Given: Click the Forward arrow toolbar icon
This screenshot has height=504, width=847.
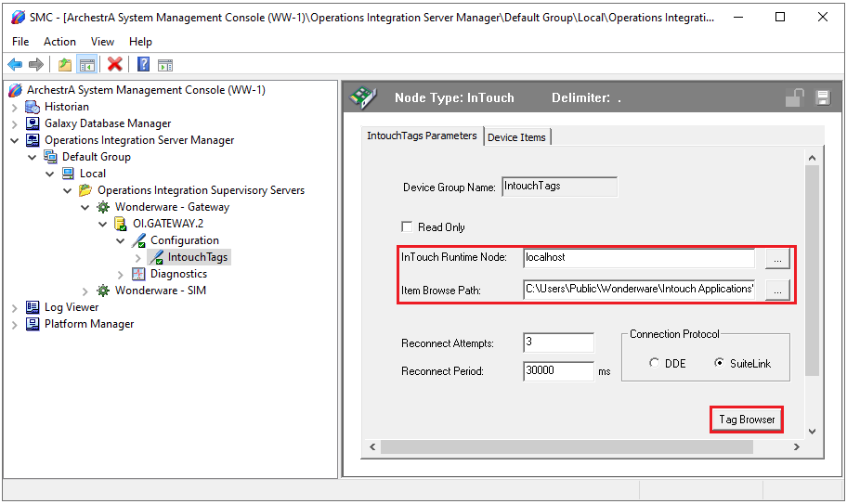Looking at the screenshot, I should pos(36,65).
